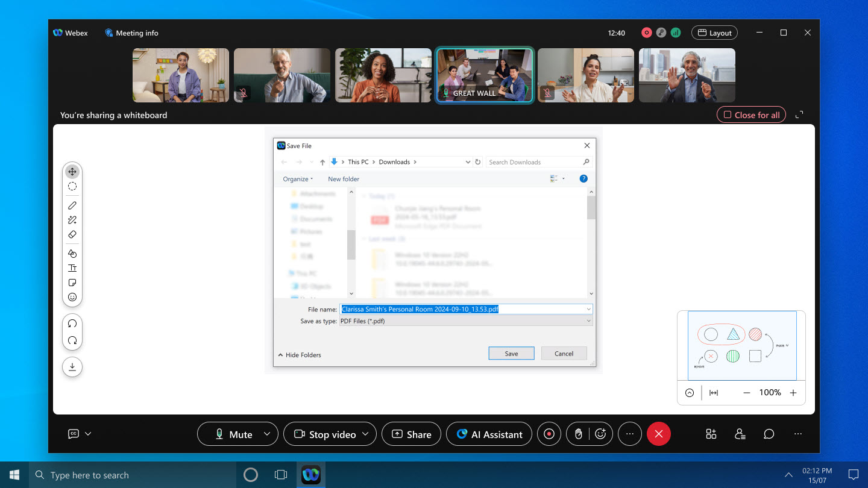Toggle meeting recording
868x488 pixels.
[549, 434]
